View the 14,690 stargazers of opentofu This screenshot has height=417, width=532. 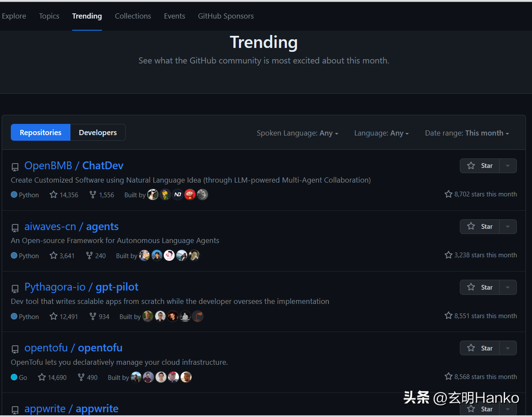pos(52,377)
